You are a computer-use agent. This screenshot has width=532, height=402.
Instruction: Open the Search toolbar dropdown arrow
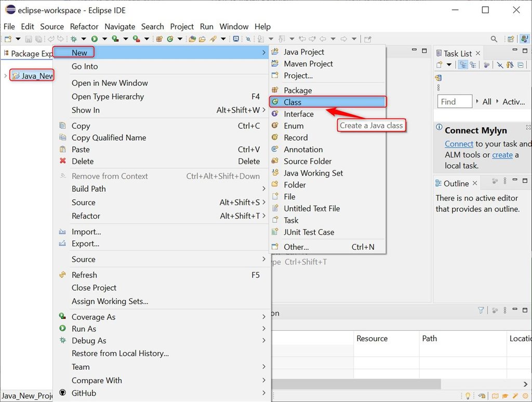click(223, 39)
